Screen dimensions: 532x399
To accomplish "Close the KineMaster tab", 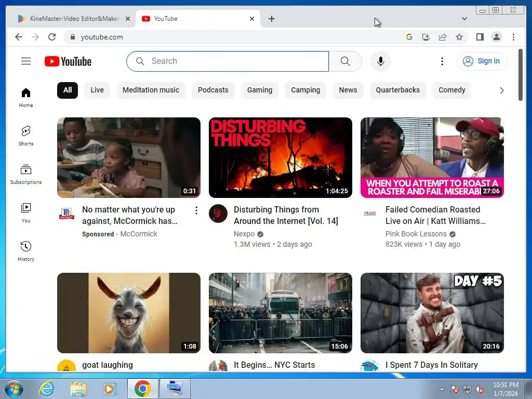I will 128,19.
